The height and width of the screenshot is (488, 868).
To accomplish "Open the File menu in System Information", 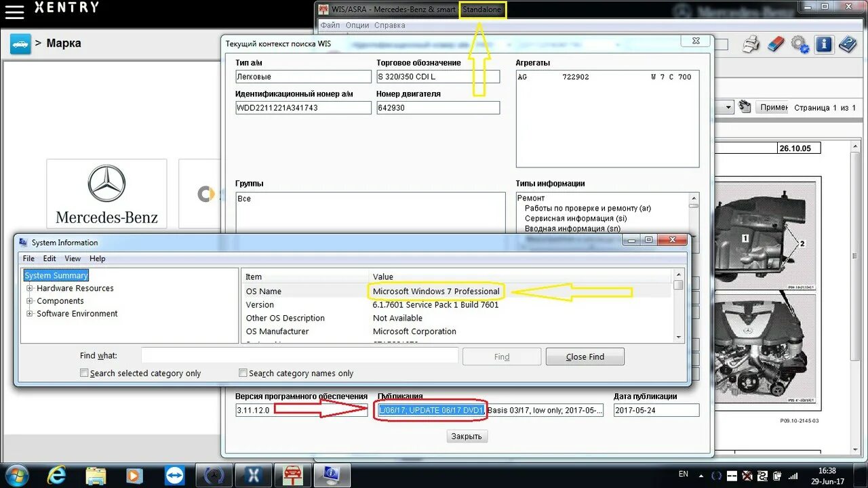I will [28, 258].
